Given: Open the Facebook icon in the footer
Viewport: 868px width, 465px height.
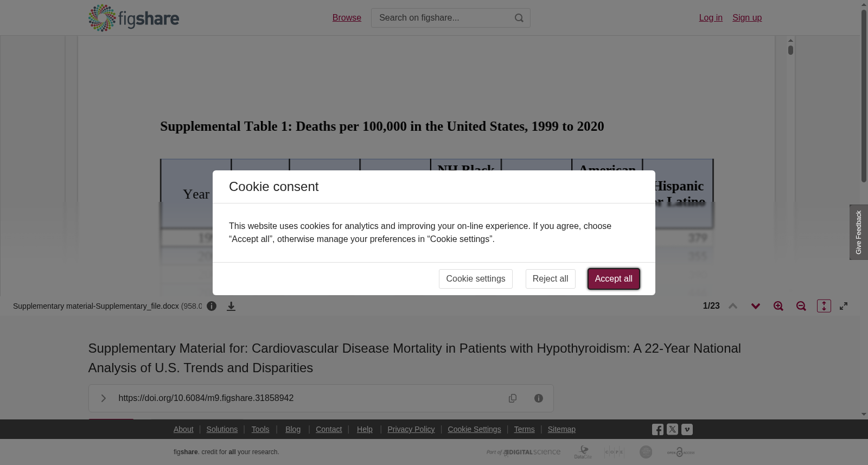Looking at the screenshot, I should (658, 429).
